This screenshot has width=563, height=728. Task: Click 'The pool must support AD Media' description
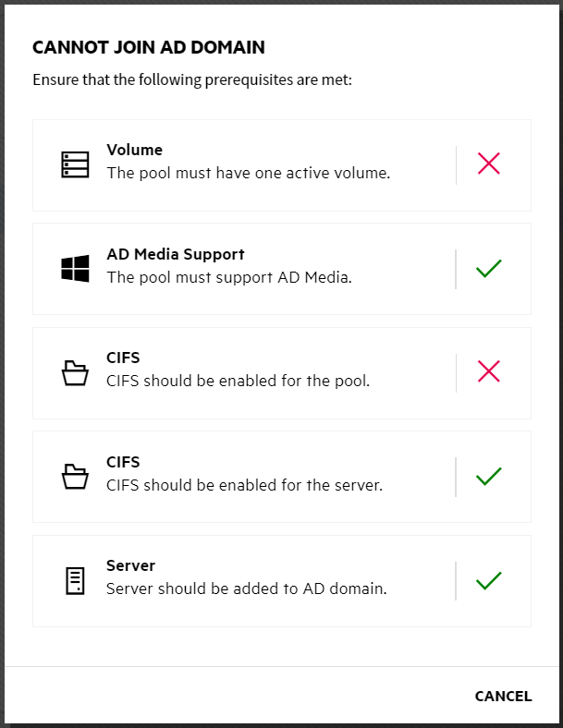point(228,277)
